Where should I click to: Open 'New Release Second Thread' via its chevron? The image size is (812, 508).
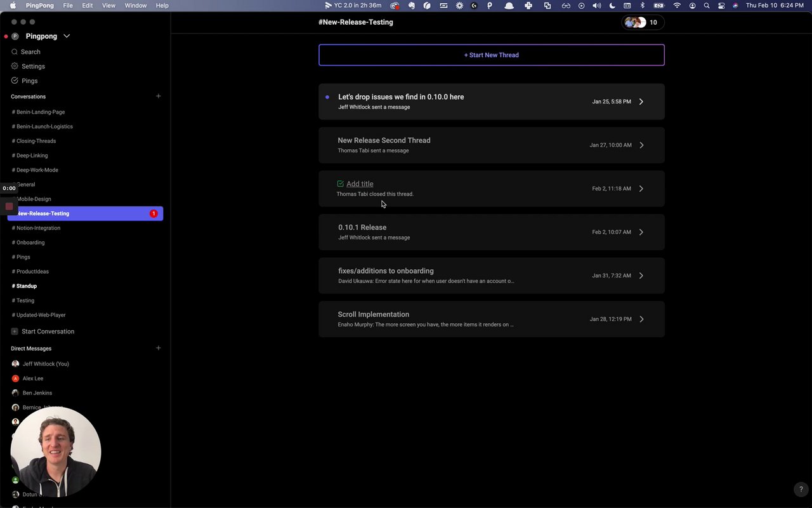(x=641, y=145)
